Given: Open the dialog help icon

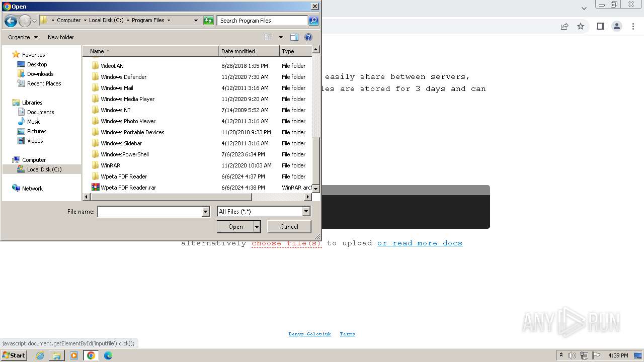Looking at the screenshot, I should tap(308, 37).
